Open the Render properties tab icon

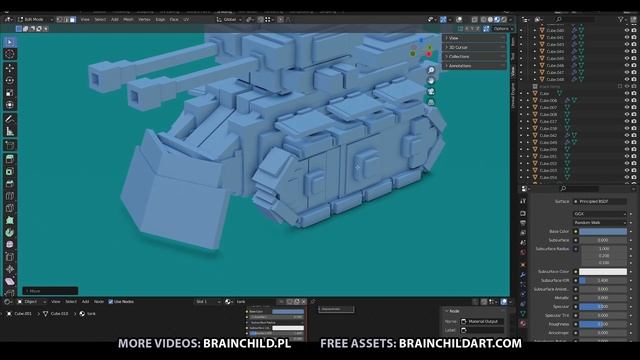pos(523,213)
